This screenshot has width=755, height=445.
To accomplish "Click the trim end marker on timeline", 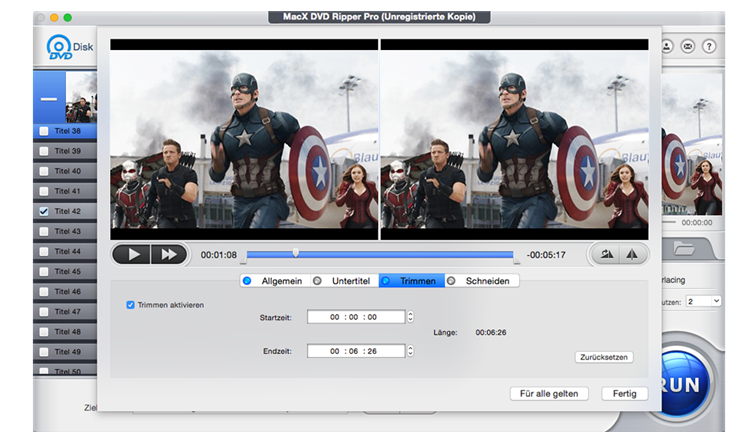I will 517,261.
